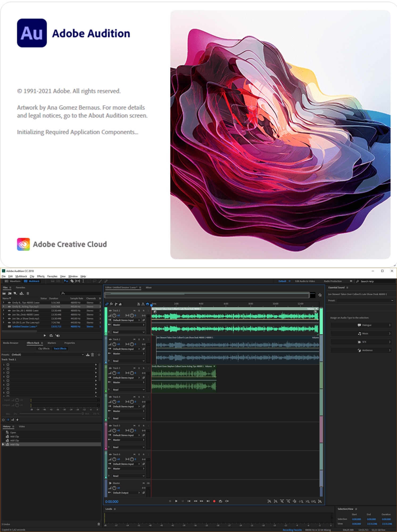Click the delete preset trash icon
The height and width of the screenshot is (532, 397).
click(x=93, y=354)
